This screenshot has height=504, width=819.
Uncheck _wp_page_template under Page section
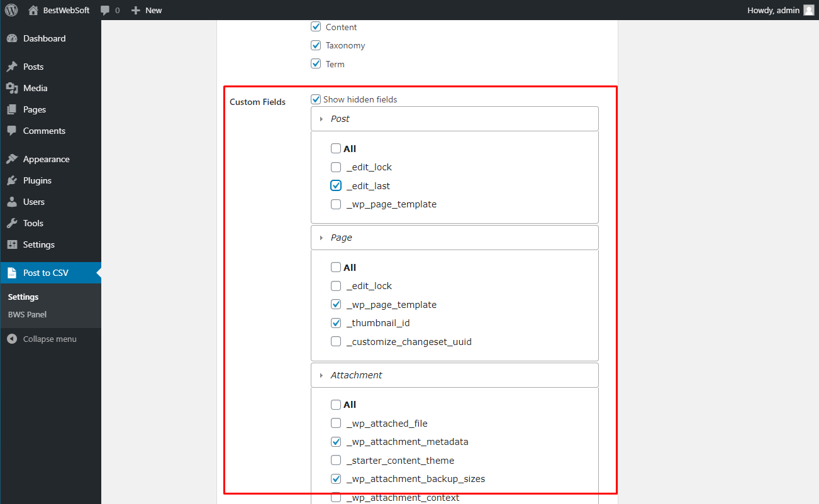(336, 305)
